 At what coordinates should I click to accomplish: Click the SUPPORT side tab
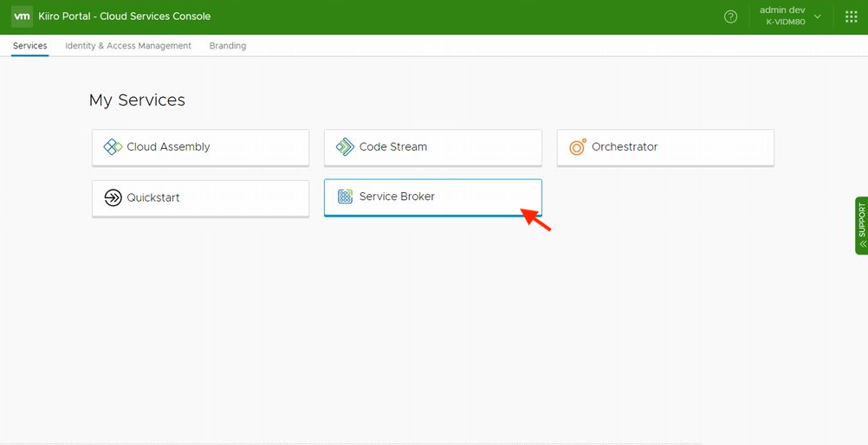click(861, 225)
